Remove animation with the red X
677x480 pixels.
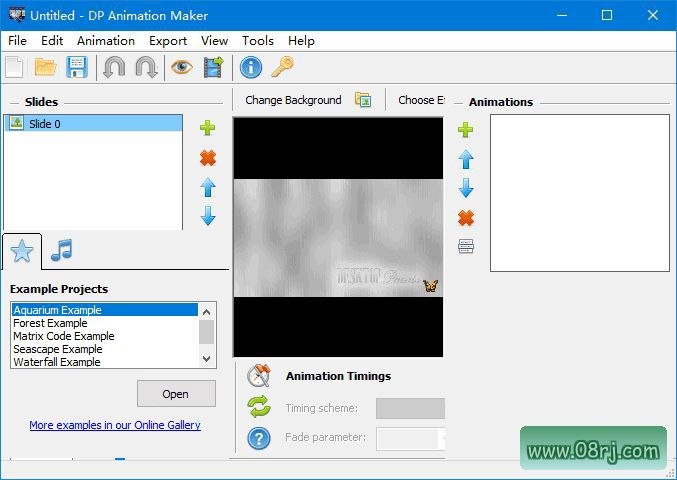coord(466,218)
